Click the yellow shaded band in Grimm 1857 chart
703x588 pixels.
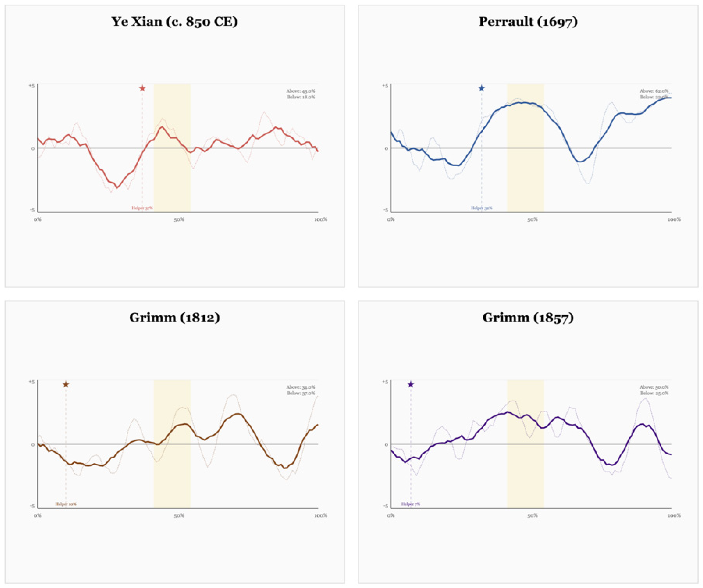point(525,475)
